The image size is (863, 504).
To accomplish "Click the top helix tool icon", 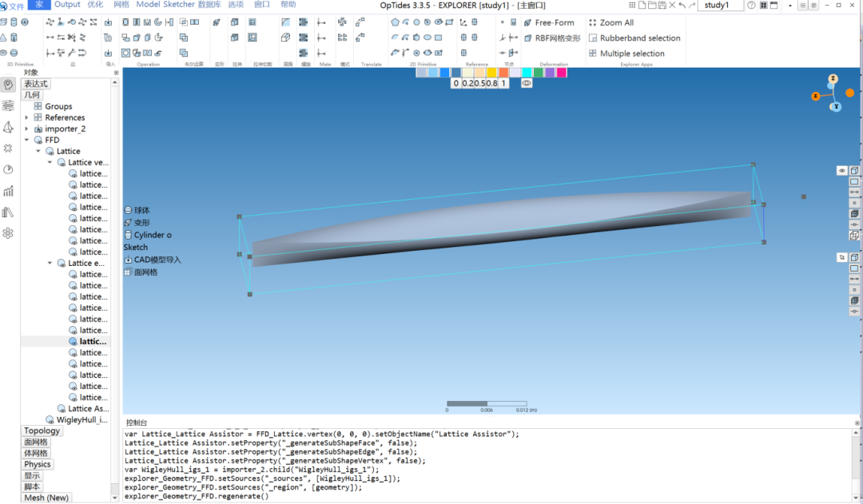I will (x=304, y=22).
